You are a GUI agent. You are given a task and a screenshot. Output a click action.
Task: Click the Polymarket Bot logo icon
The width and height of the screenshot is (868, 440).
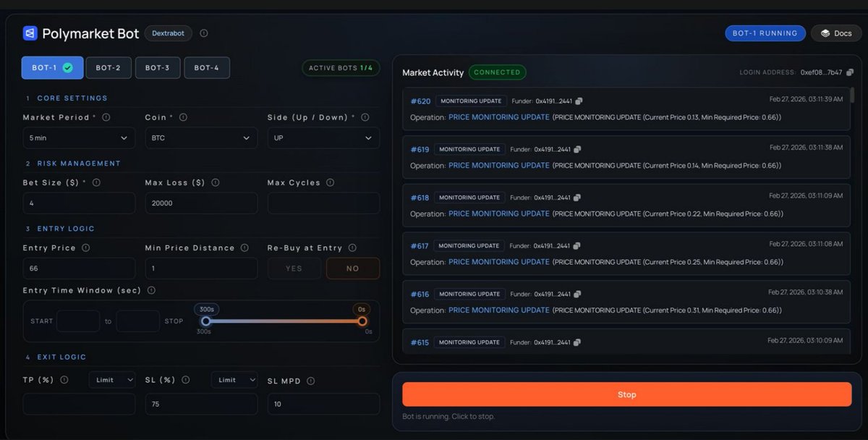30,33
